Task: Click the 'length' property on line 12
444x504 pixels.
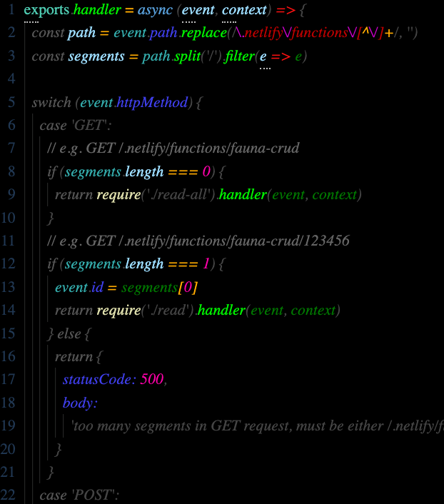Action: 144,265
